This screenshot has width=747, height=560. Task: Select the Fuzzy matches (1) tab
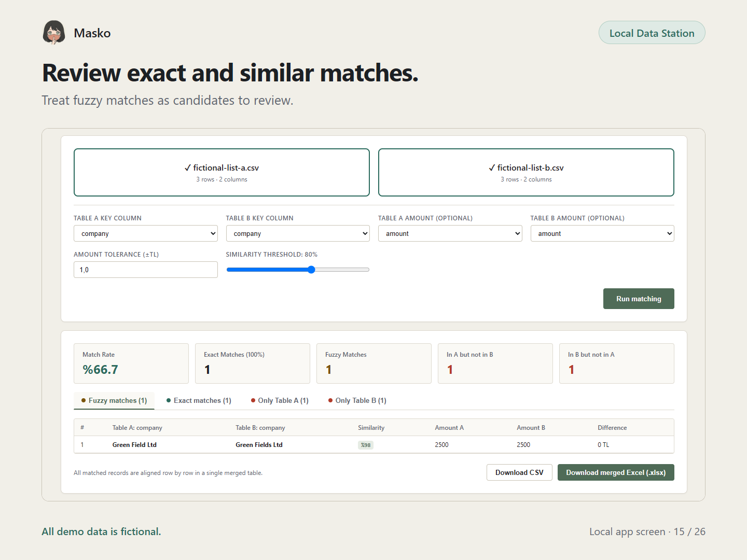114,400
